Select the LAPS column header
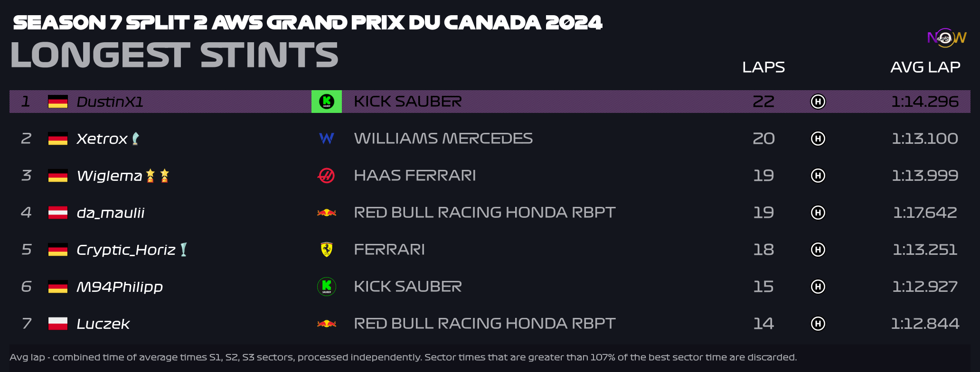The width and height of the screenshot is (980, 372). click(763, 67)
